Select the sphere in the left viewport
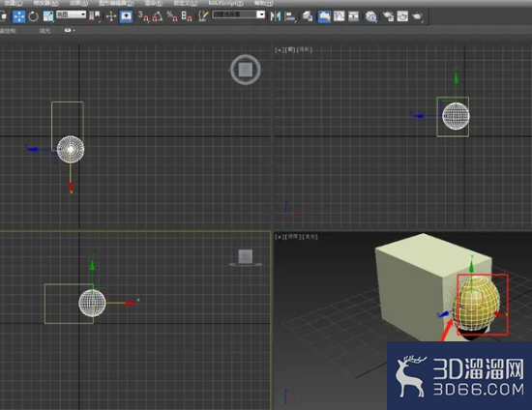This screenshot has width=532, height=410. point(92,303)
